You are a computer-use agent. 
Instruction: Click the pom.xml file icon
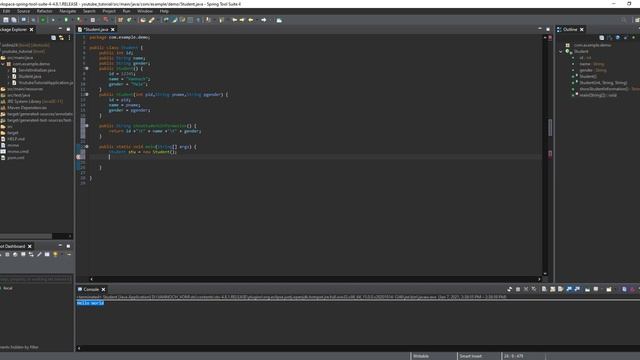3,158
